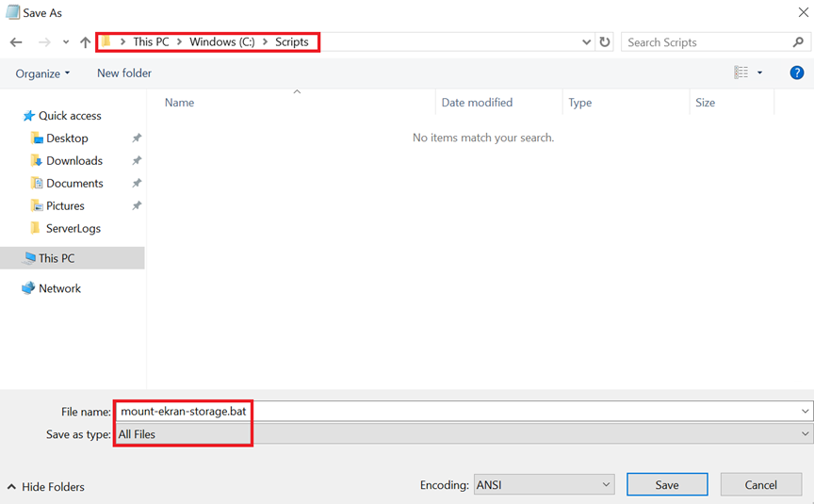Select the ServerLogs folder
Image resolution: width=814 pixels, height=504 pixels.
pyautogui.click(x=73, y=229)
